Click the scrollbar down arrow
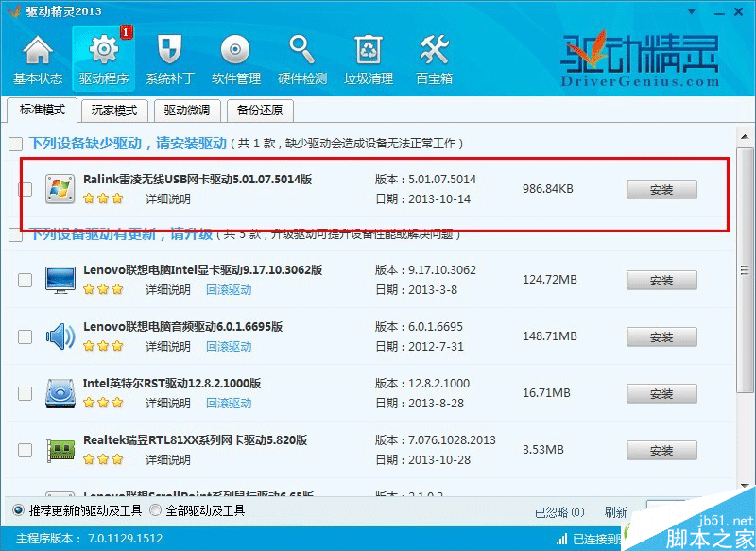Viewport: 756px width, 551px height. coord(745,485)
